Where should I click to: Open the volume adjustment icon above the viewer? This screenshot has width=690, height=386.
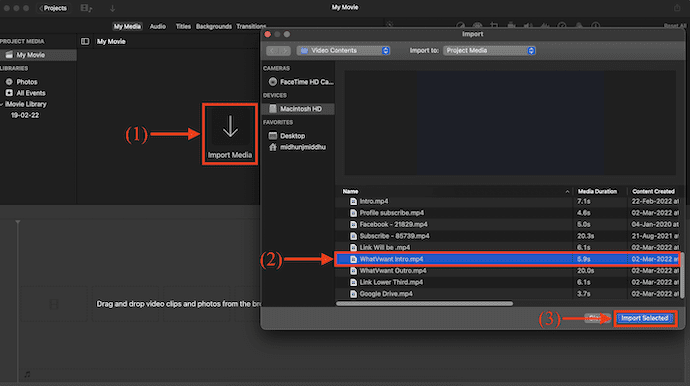pos(528,26)
